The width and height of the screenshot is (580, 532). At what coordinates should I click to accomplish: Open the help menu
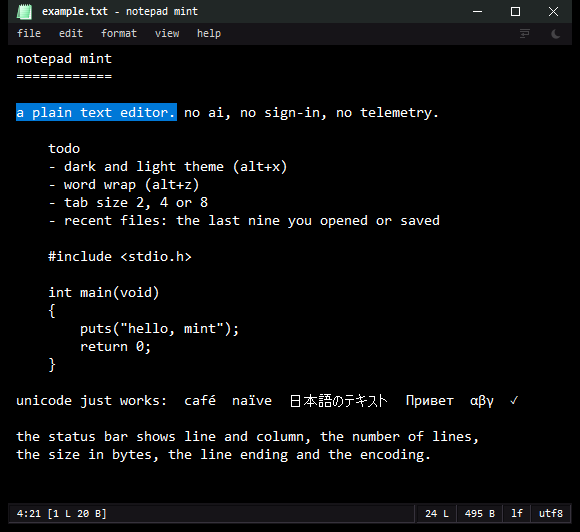tap(209, 33)
